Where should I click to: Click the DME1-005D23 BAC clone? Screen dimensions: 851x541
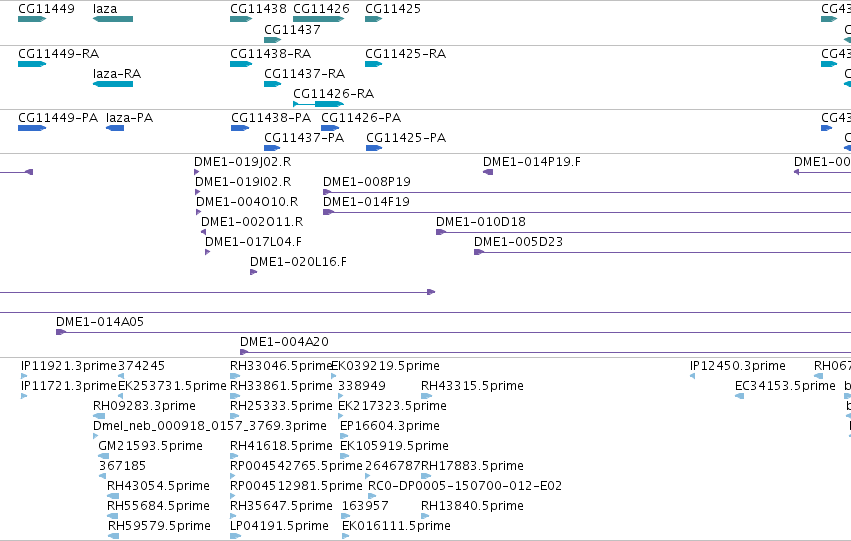coord(662,252)
